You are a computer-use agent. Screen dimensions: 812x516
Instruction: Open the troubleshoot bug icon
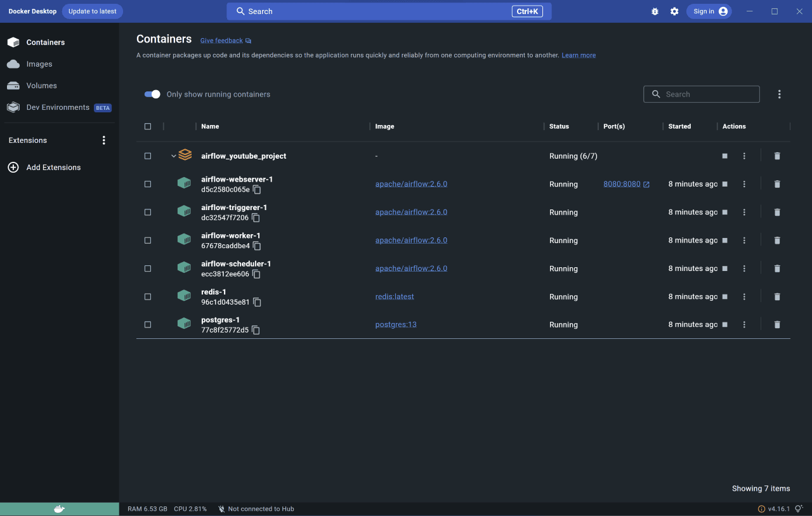tap(655, 11)
